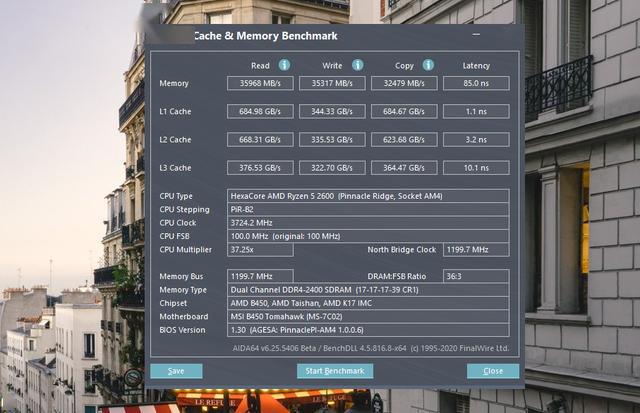Click the Memory Copy value box
The image size is (640, 413).
coord(404,83)
